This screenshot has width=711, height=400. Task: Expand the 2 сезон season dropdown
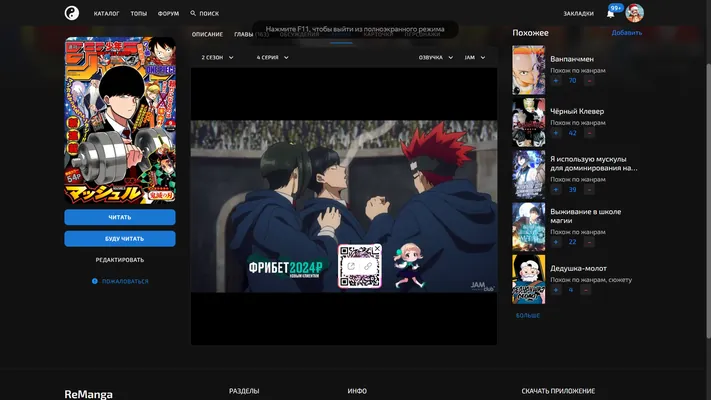[x=218, y=58]
